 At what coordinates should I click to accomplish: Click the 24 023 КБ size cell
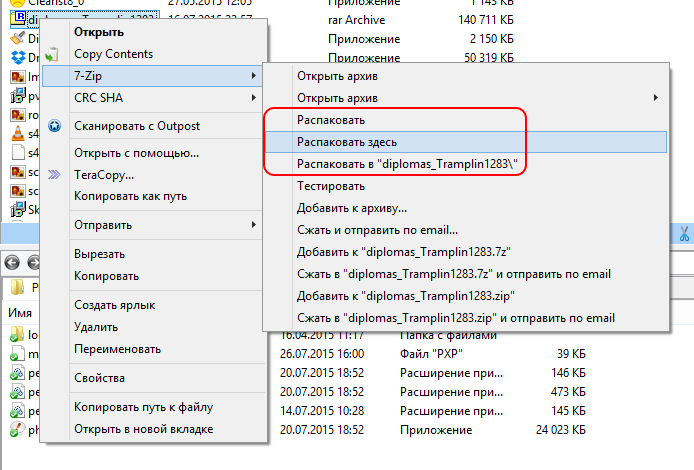point(561,430)
